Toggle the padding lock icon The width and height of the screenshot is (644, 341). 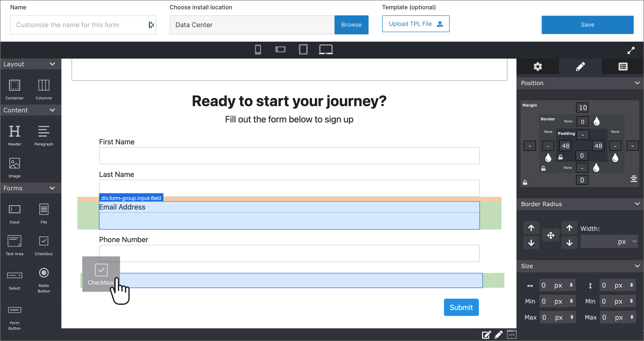(560, 157)
